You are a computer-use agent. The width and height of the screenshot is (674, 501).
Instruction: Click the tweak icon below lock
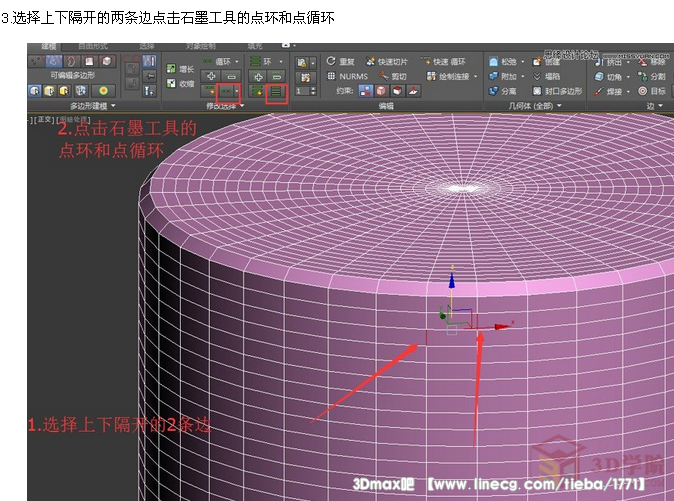pos(305,77)
